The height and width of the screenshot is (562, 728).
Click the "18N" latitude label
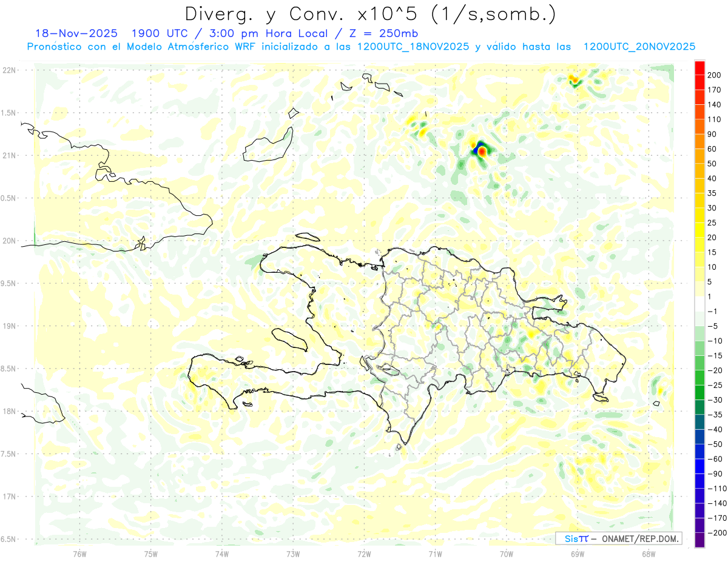[x=10, y=412]
